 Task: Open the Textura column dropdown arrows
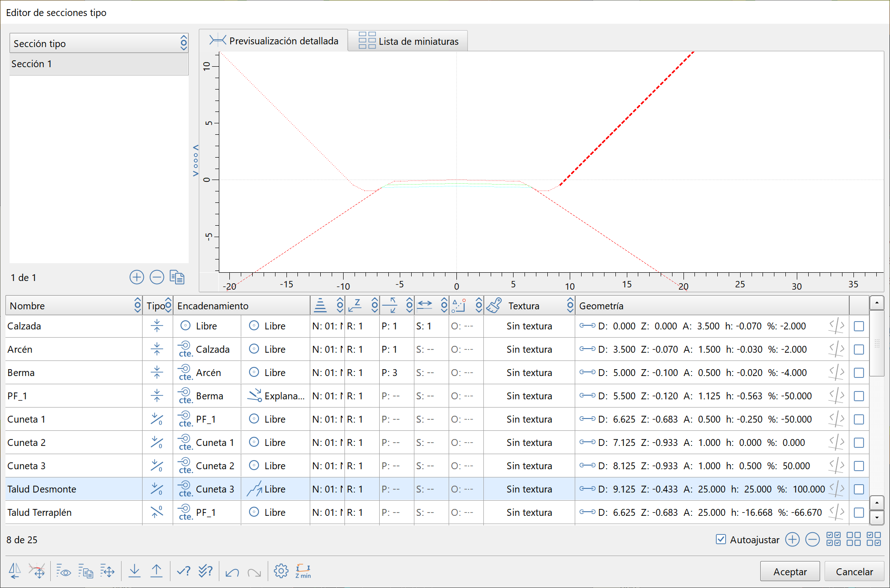click(570, 306)
